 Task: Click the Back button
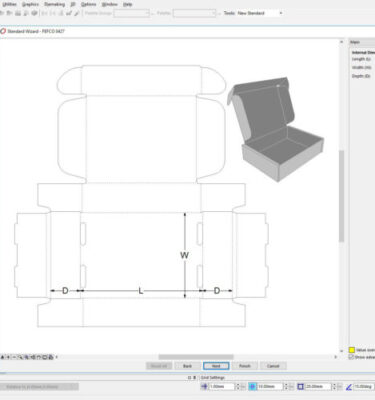[x=187, y=366]
